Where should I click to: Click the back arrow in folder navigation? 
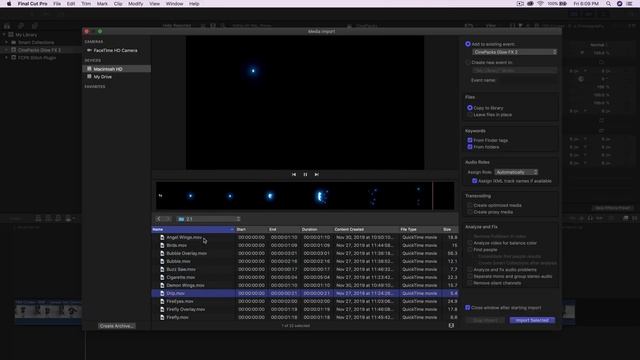pos(159,219)
